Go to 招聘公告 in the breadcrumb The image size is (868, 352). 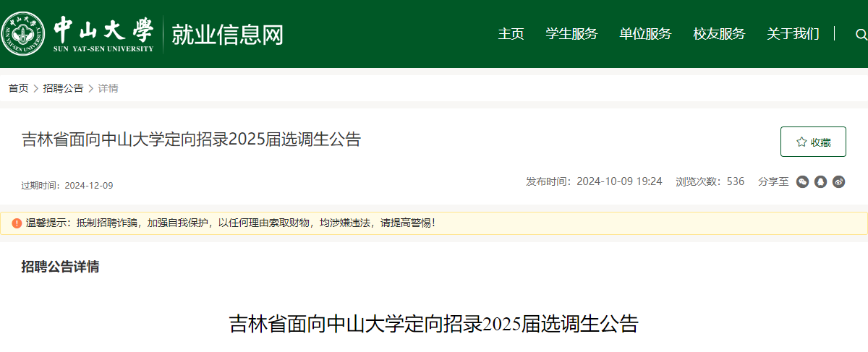point(63,88)
